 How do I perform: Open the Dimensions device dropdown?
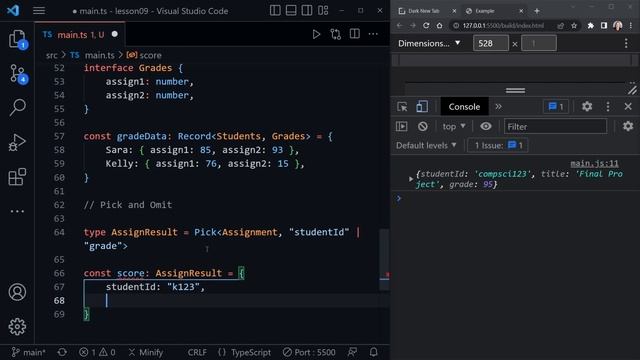pyautogui.click(x=429, y=43)
